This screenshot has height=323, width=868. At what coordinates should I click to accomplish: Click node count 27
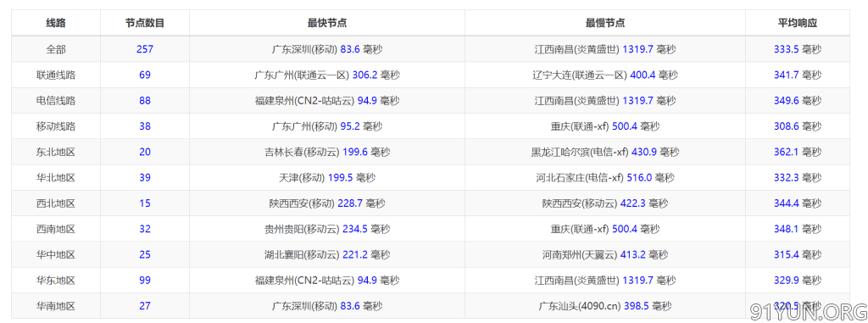coord(144,306)
